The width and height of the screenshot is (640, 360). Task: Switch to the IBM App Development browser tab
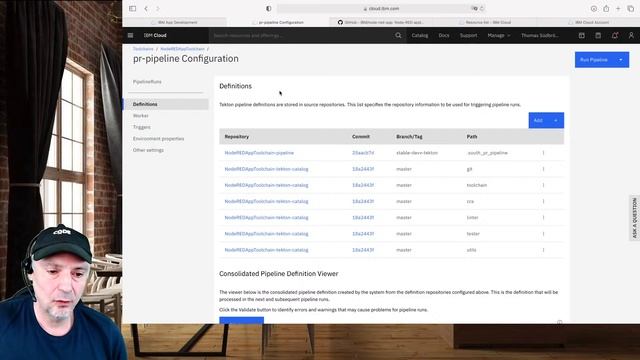click(175, 22)
